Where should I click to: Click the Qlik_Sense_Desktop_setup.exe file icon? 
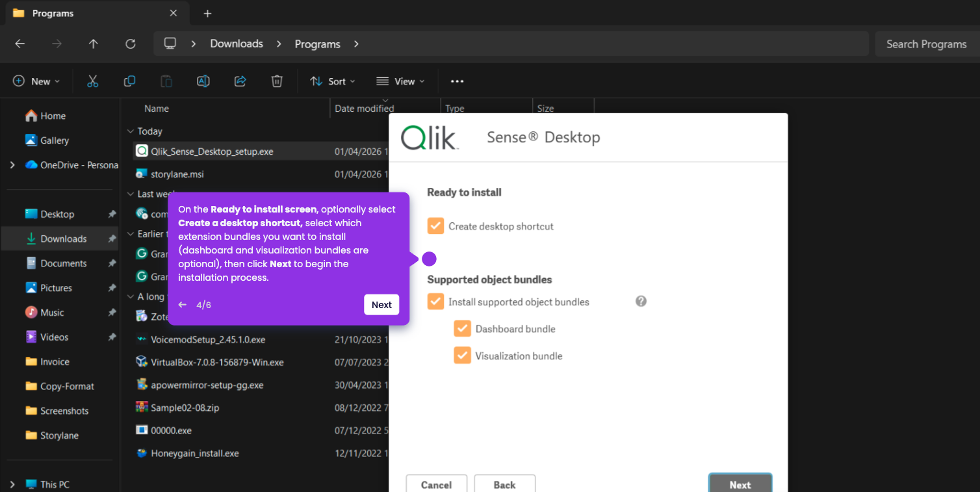coord(142,151)
